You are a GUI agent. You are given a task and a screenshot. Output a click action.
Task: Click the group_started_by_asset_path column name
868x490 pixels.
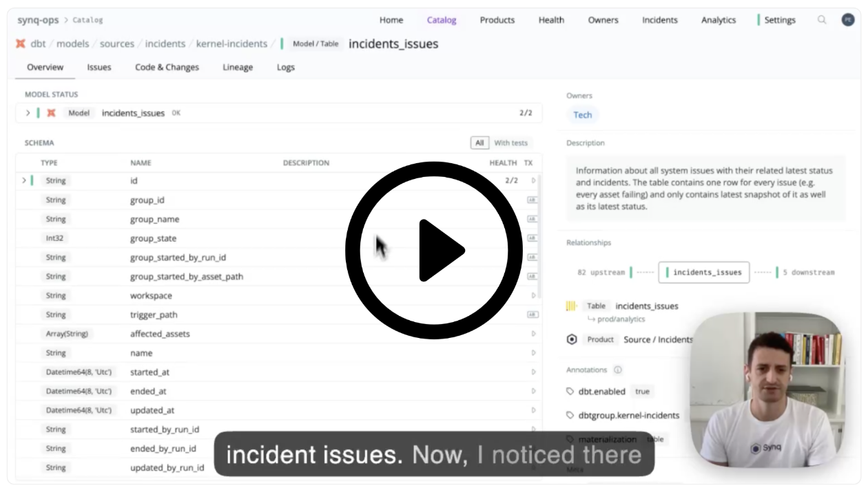click(187, 277)
